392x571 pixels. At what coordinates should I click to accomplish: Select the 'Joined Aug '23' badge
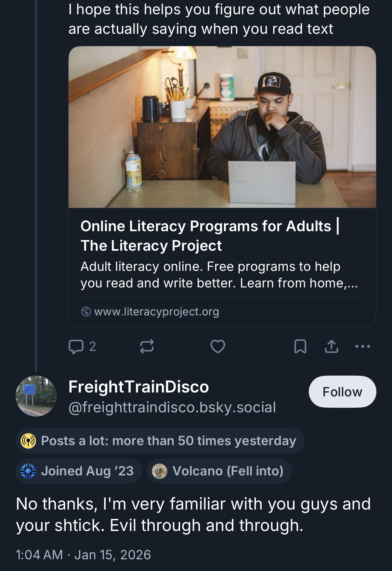click(x=79, y=471)
